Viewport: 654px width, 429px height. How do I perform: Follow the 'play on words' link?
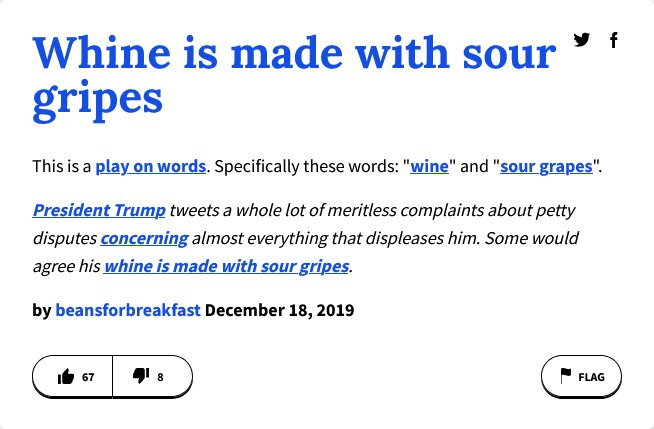click(151, 166)
